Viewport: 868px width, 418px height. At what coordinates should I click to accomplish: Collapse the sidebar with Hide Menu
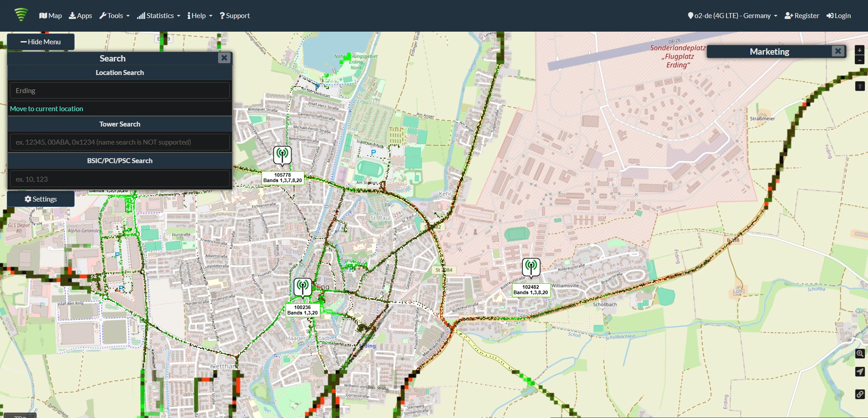point(41,42)
